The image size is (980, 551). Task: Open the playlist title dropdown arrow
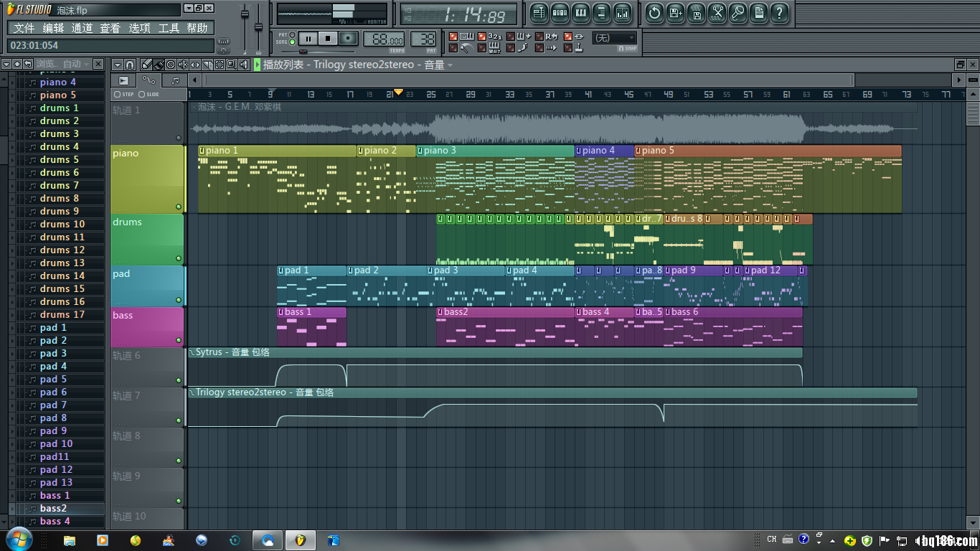[x=451, y=65]
